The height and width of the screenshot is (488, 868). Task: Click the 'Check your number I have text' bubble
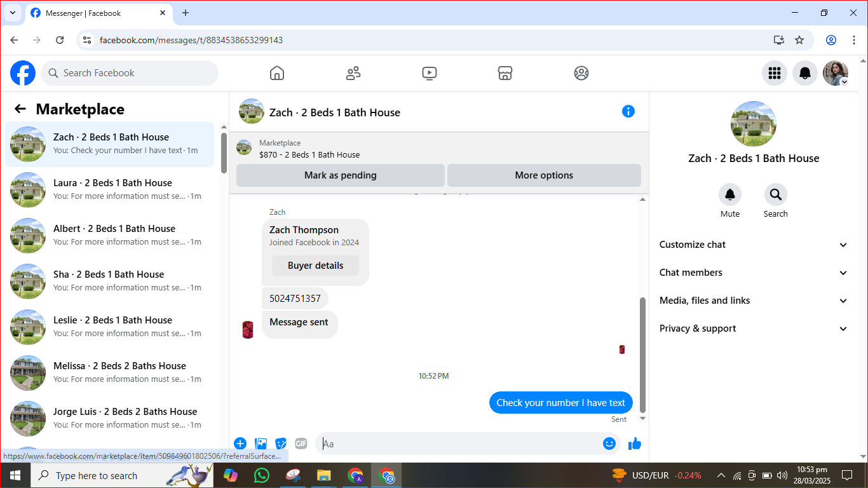pyautogui.click(x=561, y=402)
